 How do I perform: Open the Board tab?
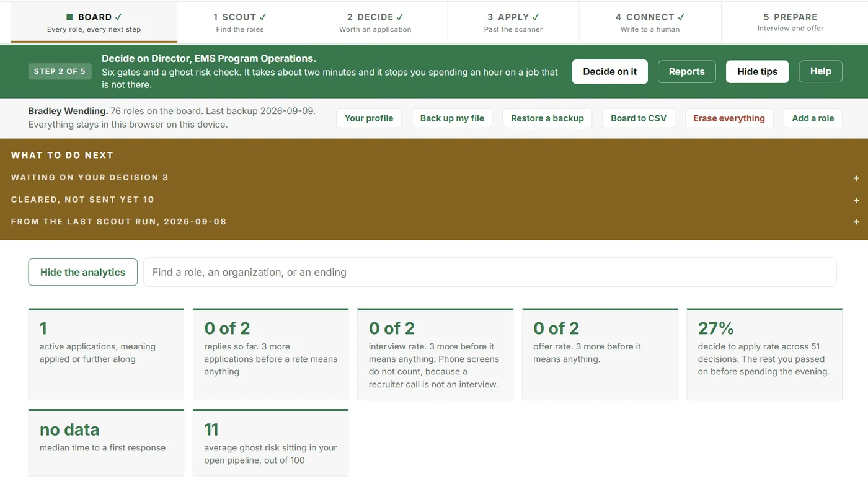pos(94,22)
